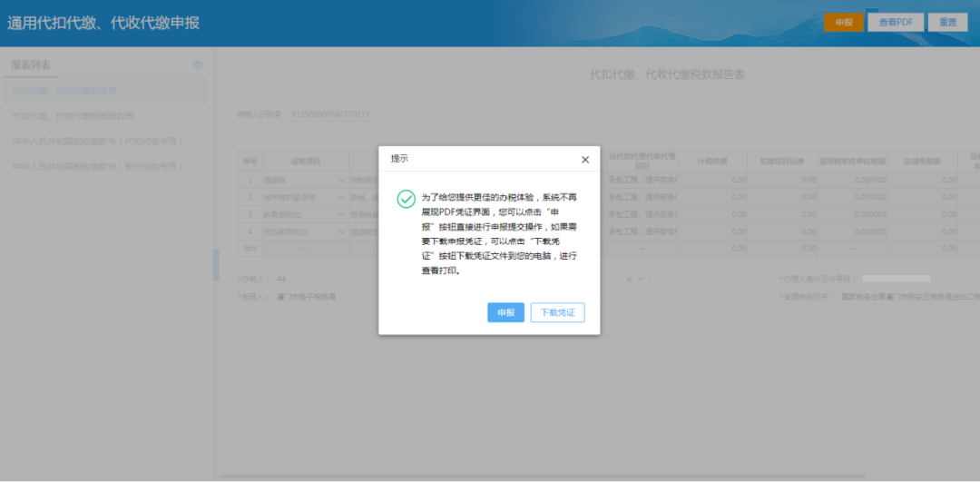Click the sidebar collapse handle
This screenshot has height=482, width=980.
coord(216,265)
